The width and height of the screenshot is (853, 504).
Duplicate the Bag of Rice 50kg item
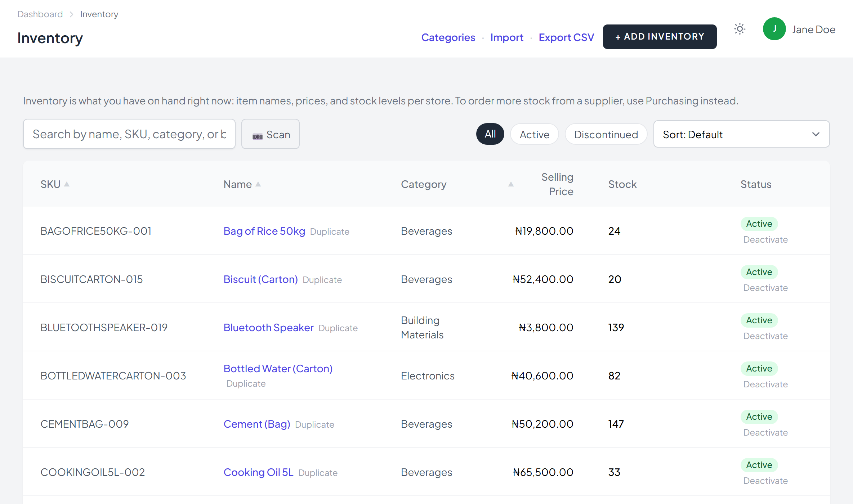330,231
